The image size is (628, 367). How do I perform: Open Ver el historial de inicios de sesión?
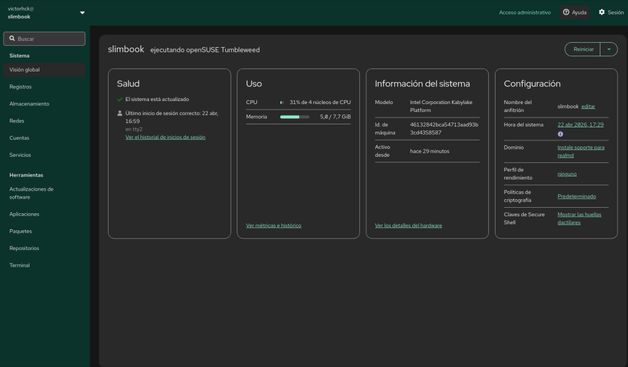(x=165, y=137)
